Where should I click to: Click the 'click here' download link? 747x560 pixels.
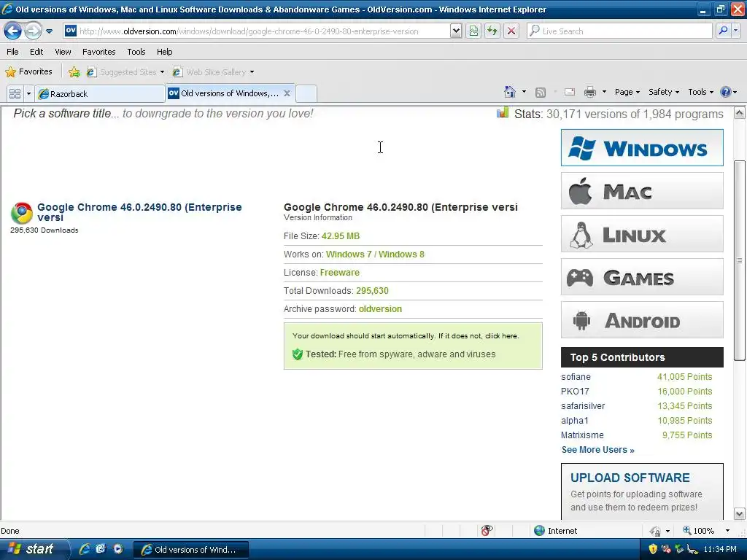coord(501,335)
